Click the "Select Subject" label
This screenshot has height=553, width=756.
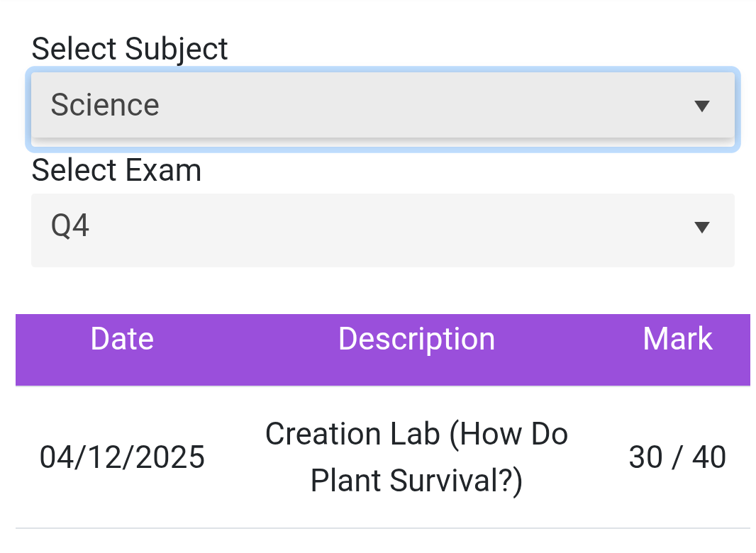130,49
